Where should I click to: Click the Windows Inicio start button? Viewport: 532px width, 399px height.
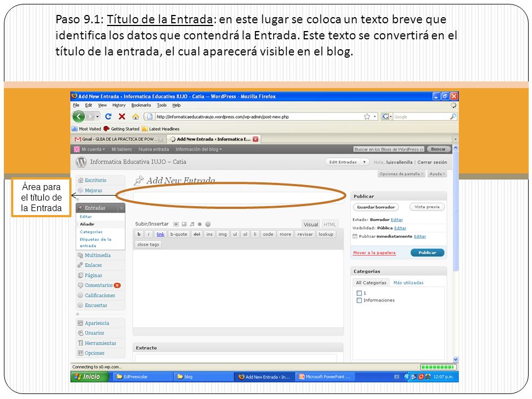coord(90,377)
